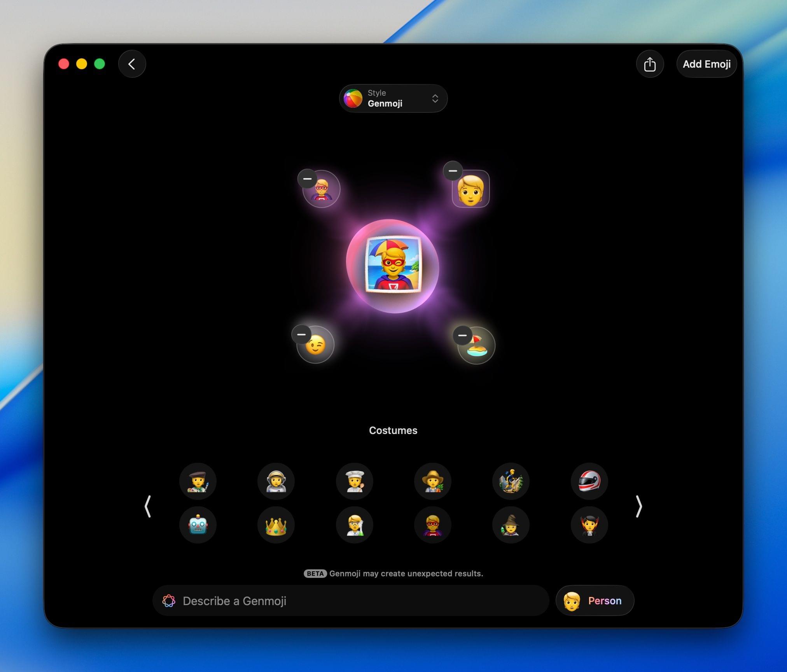
Task: Click the Apple Intelligence icon in description field
Action: pos(169,601)
